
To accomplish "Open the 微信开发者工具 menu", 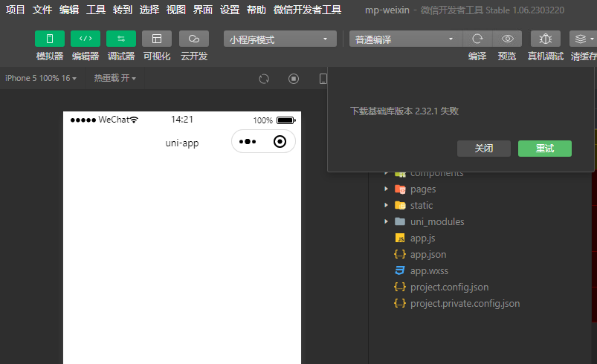I will [307, 10].
